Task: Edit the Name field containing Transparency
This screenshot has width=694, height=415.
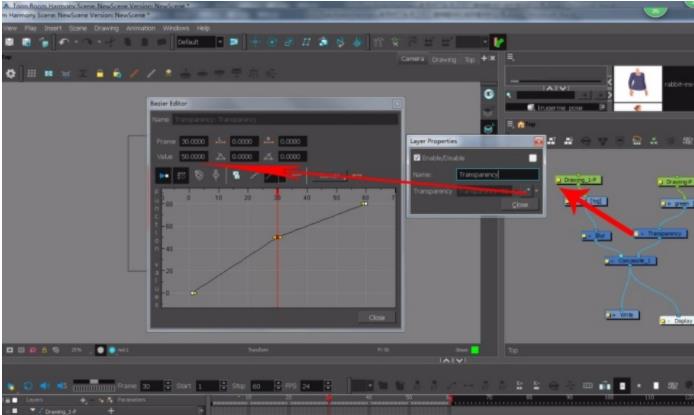Action: 497,174
